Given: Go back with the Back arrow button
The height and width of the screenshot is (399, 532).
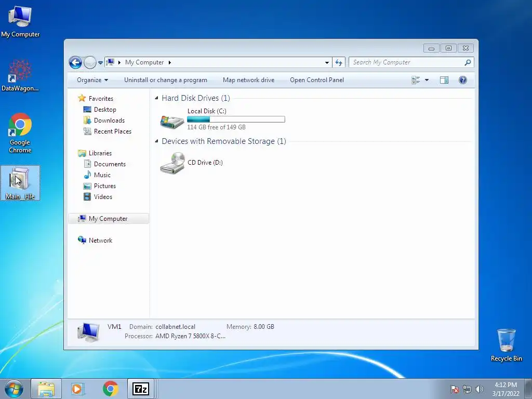Looking at the screenshot, I should (75, 62).
